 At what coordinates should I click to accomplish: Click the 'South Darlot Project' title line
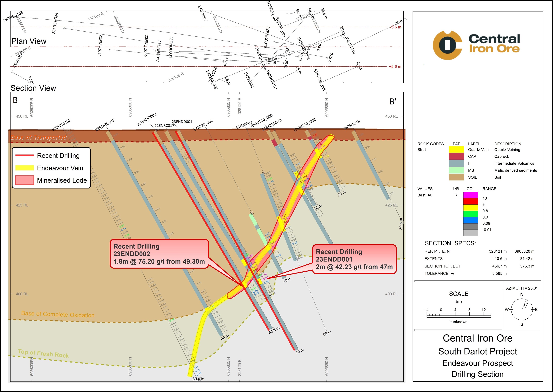[477, 351]
